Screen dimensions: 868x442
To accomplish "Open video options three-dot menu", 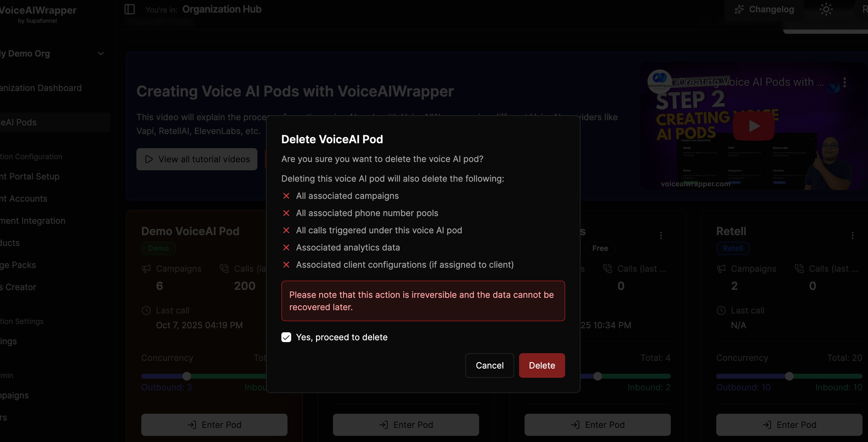I will click(844, 82).
